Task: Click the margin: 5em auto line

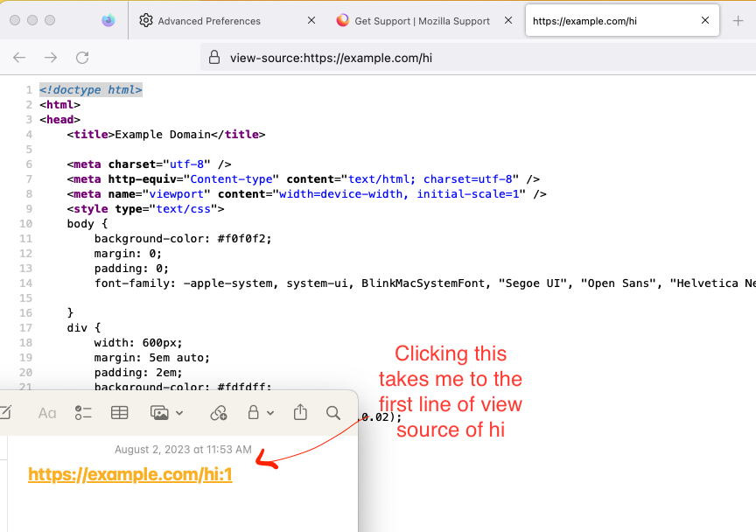Action: click(152, 358)
